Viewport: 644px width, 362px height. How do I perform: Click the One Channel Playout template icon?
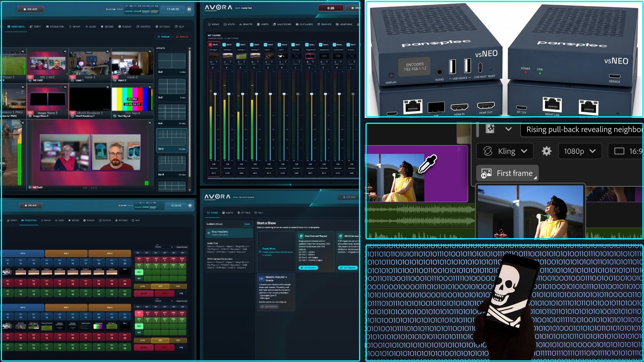[301, 236]
